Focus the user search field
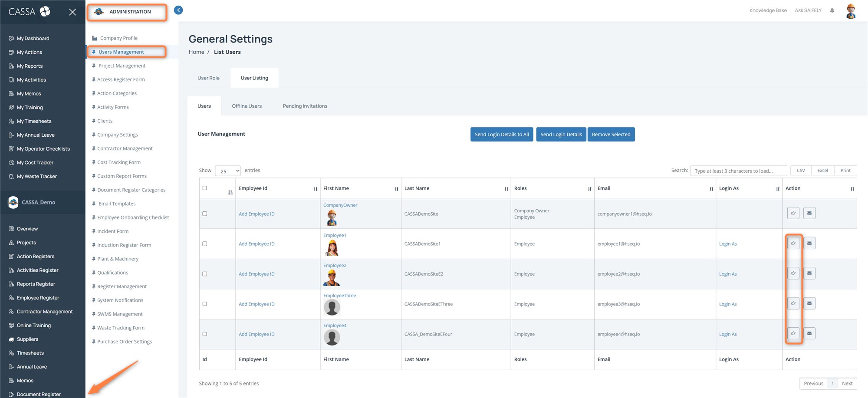The image size is (868, 398). coord(738,171)
